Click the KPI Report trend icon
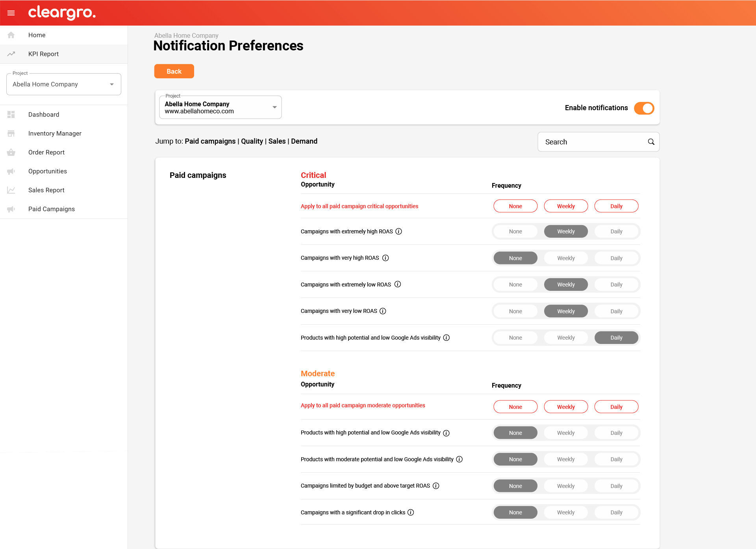Screen dimensions: 756x549 pos(11,54)
